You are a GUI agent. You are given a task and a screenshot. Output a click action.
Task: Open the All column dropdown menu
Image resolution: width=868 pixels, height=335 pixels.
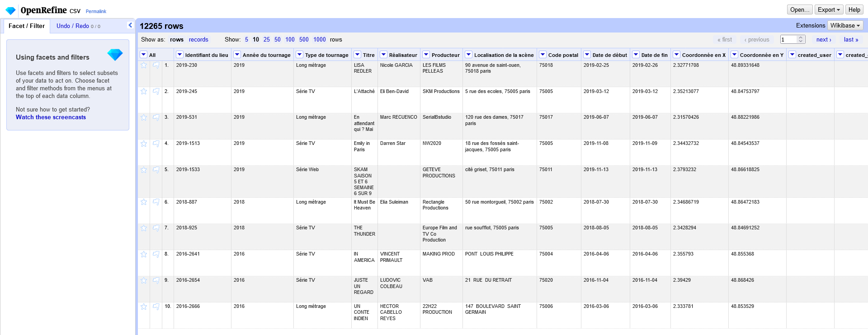pyautogui.click(x=144, y=55)
